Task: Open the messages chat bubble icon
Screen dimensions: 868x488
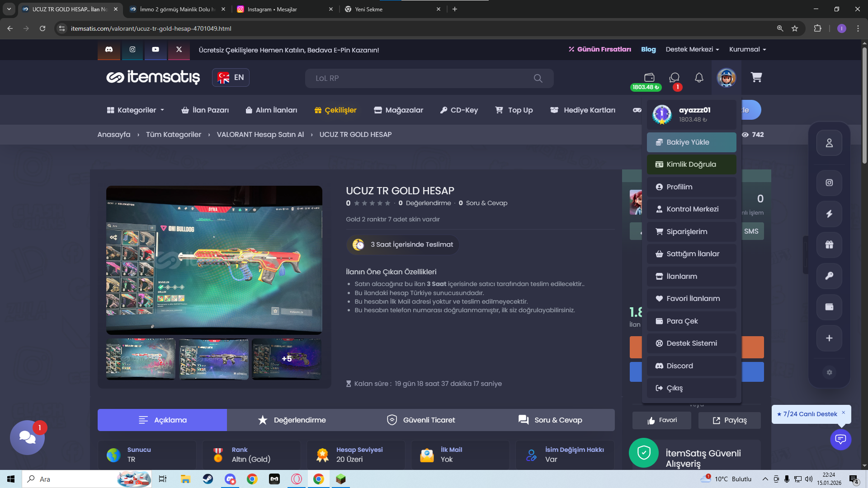Action: 675,77
